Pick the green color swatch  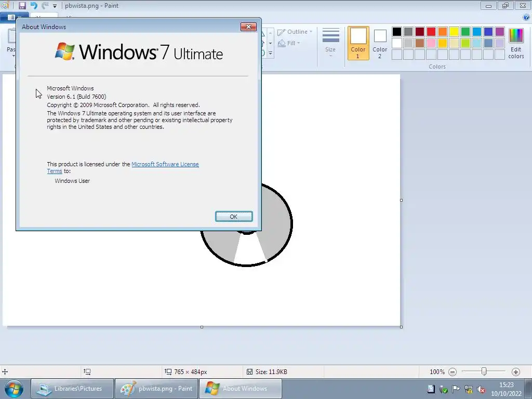465,32
